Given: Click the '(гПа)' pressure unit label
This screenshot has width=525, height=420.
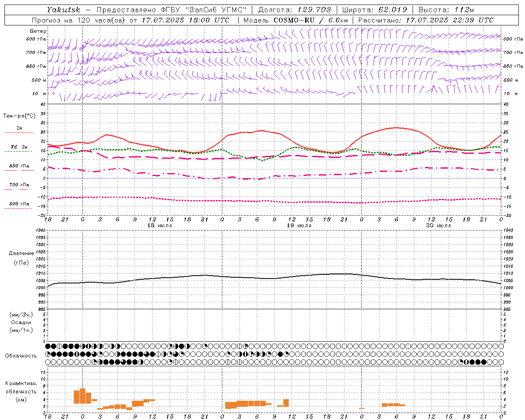Looking at the screenshot, I should pos(21,262).
